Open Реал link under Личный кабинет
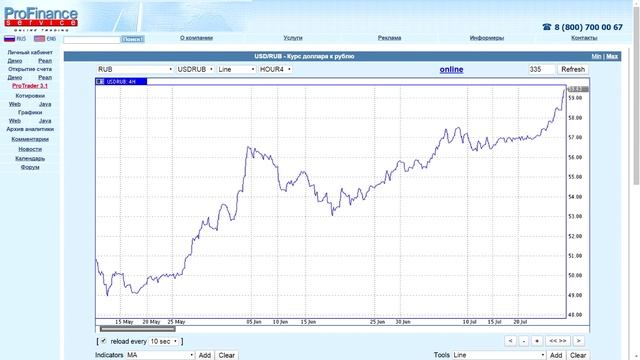Viewport: 640px width, 360px height. [x=45, y=61]
